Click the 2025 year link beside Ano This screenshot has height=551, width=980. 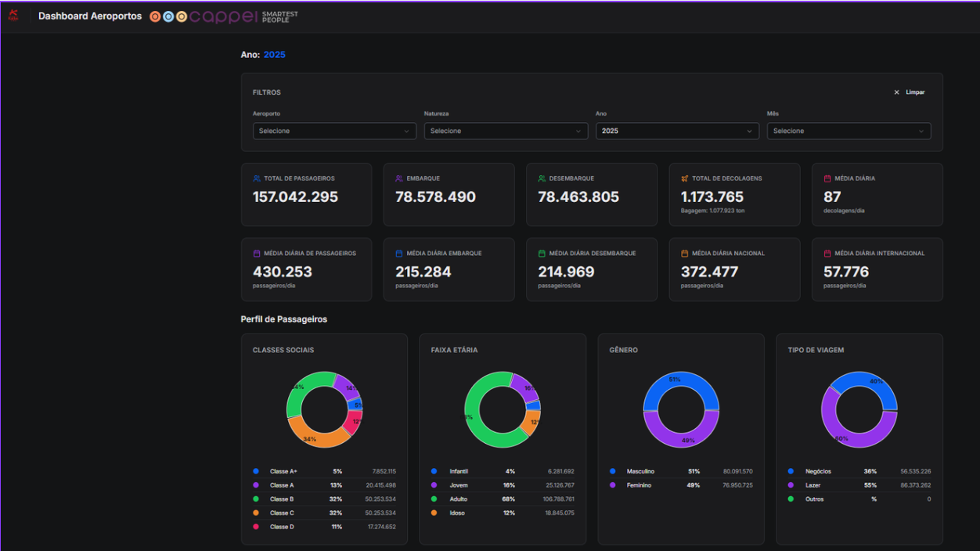(x=274, y=55)
